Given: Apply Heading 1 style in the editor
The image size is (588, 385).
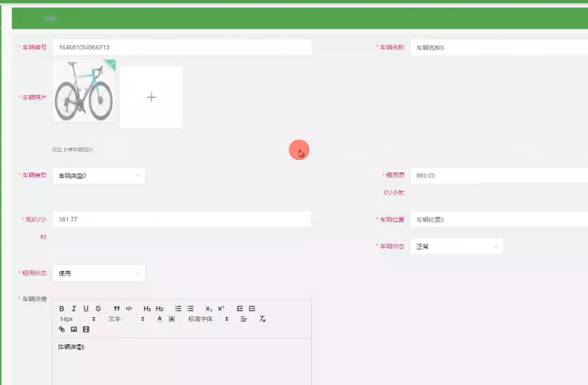Looking at the screenshot, I should click(147, 307).
